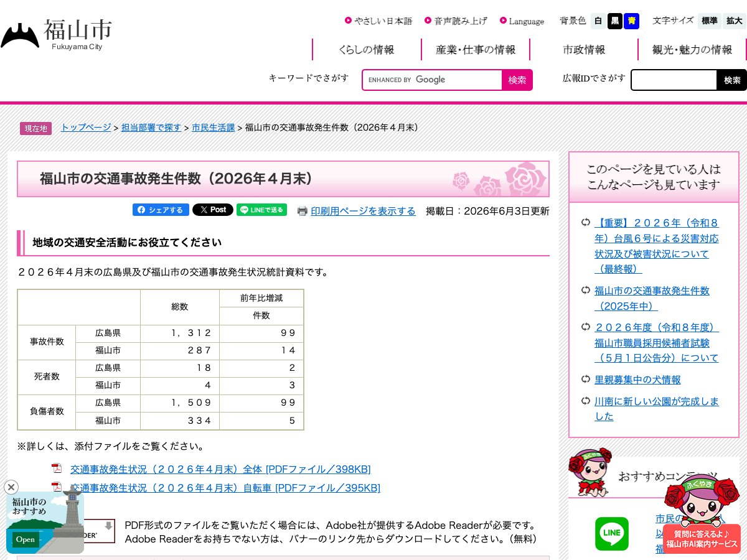747x560 pixels.
Task: Open 交通事故発生状況 全体 PDF link
Action: (220, 469)
